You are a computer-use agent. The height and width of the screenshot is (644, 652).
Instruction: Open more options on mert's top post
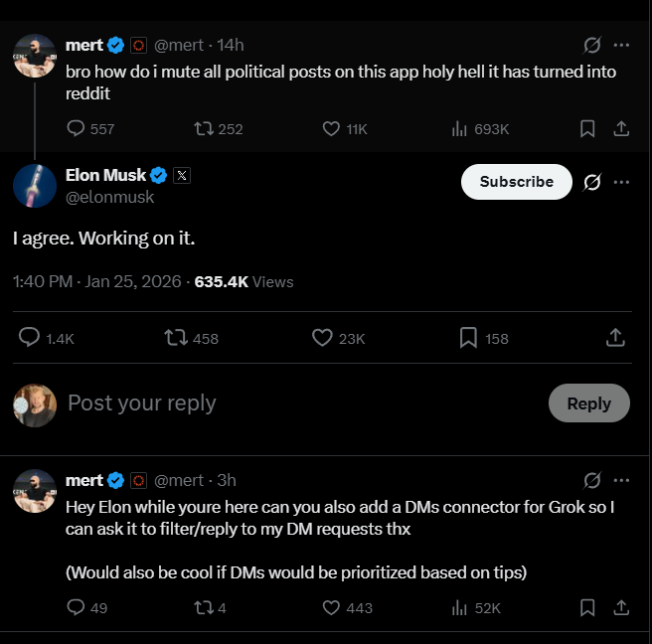(621, 45)
